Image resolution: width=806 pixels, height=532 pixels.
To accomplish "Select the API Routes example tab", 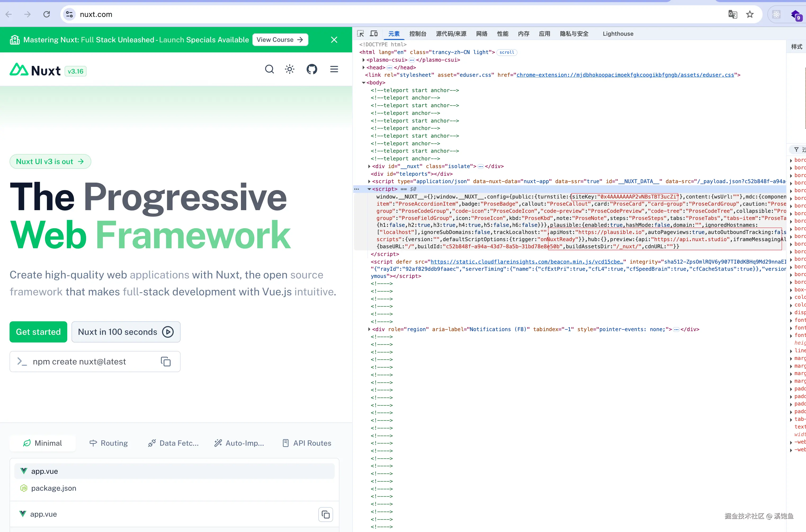I will [307, 443].
